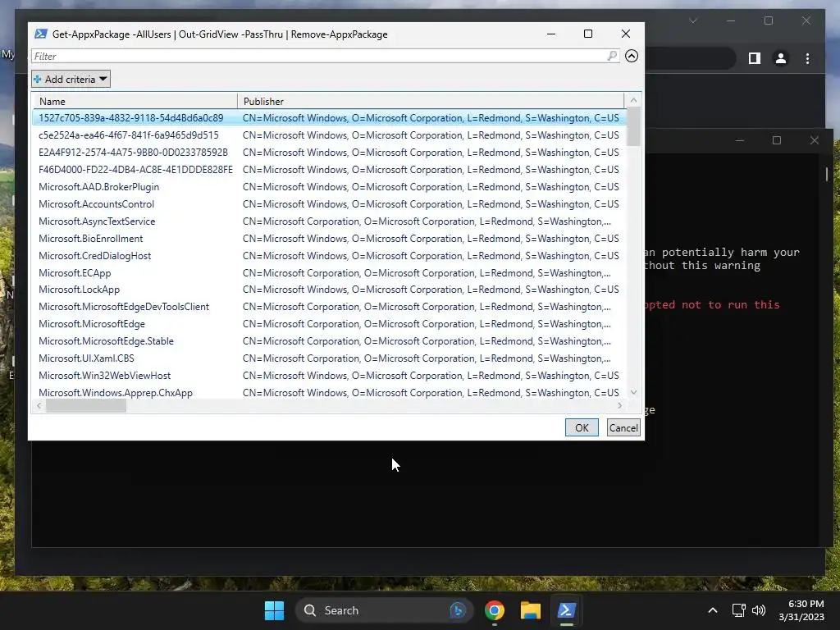Image resolution: width=840 pixels, height=630 pixels.
Task: Select Microsoft.Windows.Apprep.ChxApp row
Action: click(x=329, y=392)
